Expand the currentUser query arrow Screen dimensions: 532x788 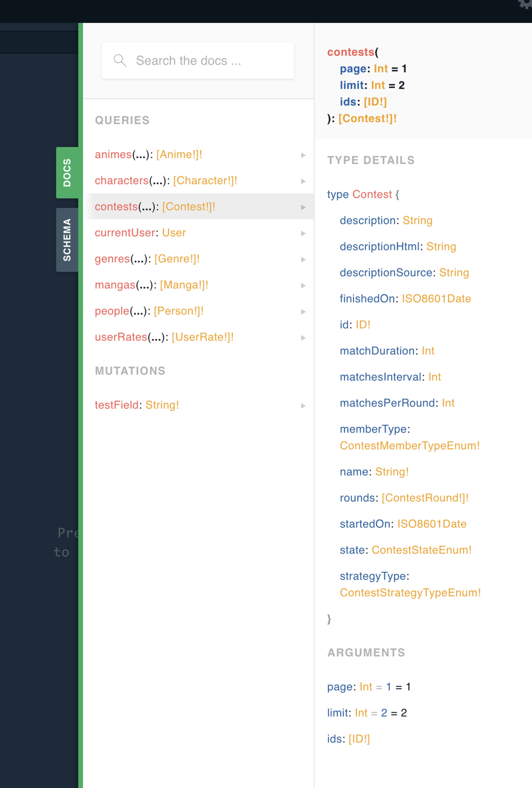303,233
